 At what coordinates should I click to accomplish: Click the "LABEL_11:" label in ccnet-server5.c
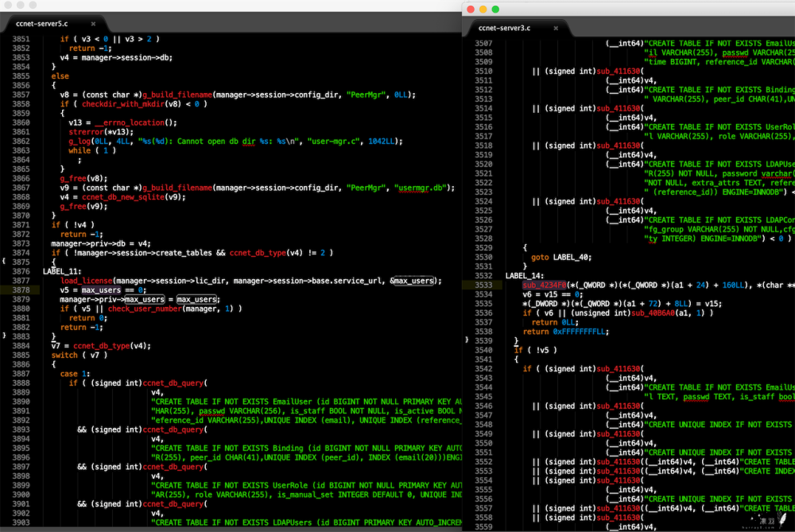point(62,271)
